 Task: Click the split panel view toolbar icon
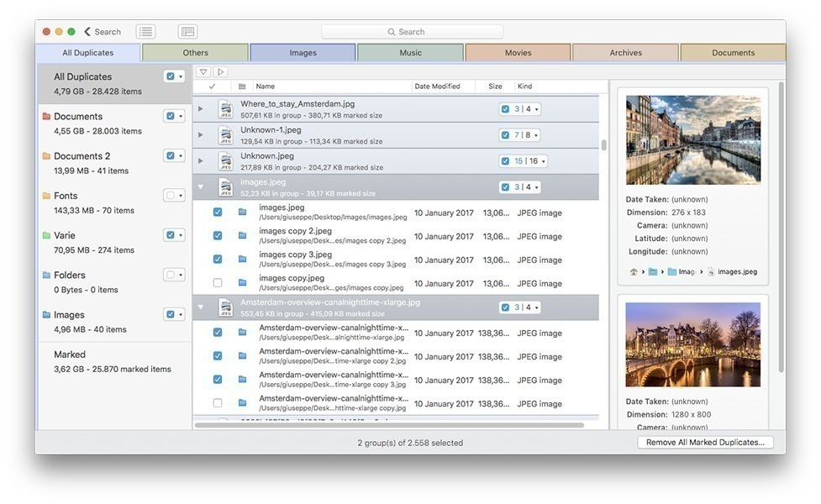(188, 32)
